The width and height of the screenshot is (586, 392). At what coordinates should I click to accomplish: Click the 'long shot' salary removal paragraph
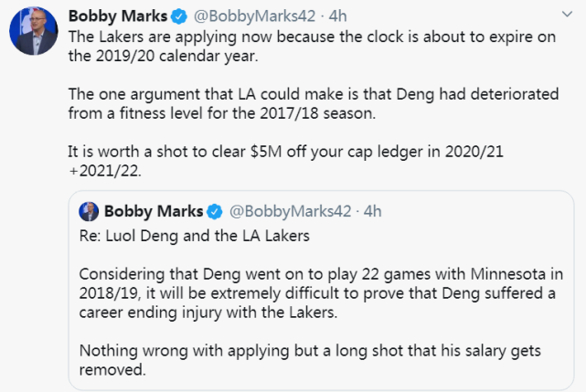(x=310, y=360)
